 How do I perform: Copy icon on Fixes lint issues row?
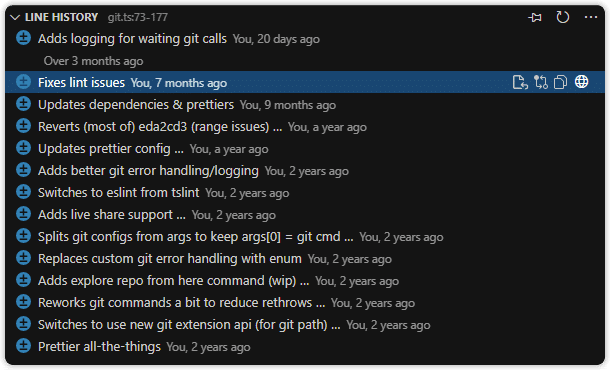click(560, 82)
